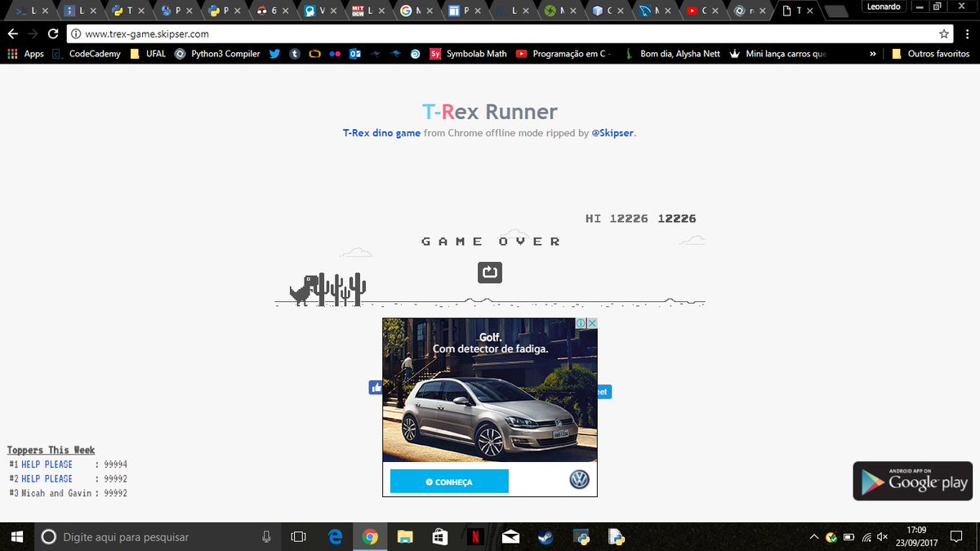Screen dimensions: 980x551
Task: Click the Google Play app badge
Action: [x=912, y=481]
